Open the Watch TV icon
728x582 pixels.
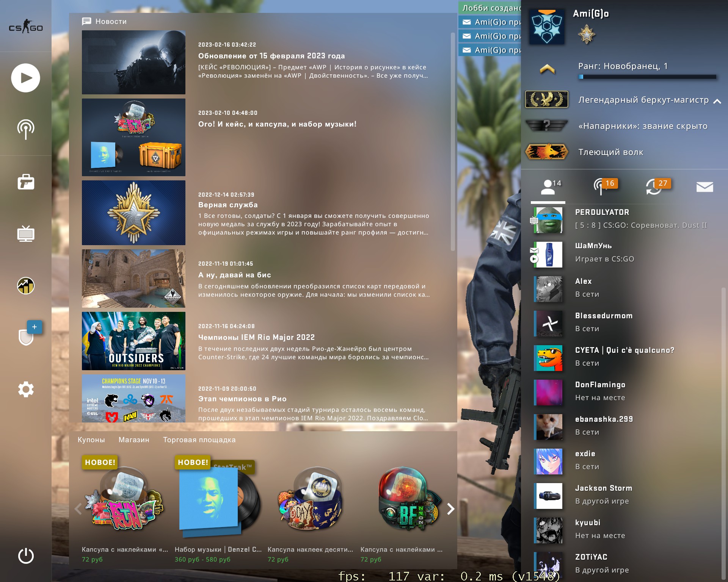[25, 234]
